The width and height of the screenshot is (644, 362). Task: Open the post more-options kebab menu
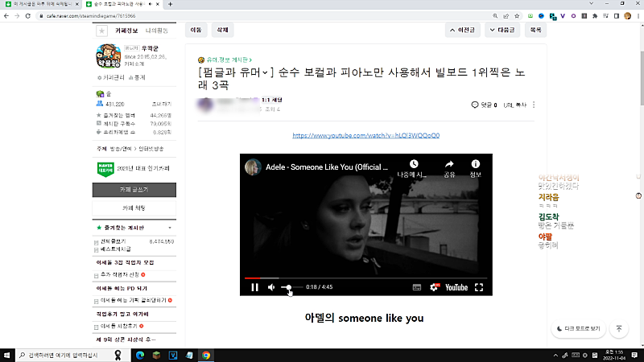pyautogui.click(x=534, y=105)
